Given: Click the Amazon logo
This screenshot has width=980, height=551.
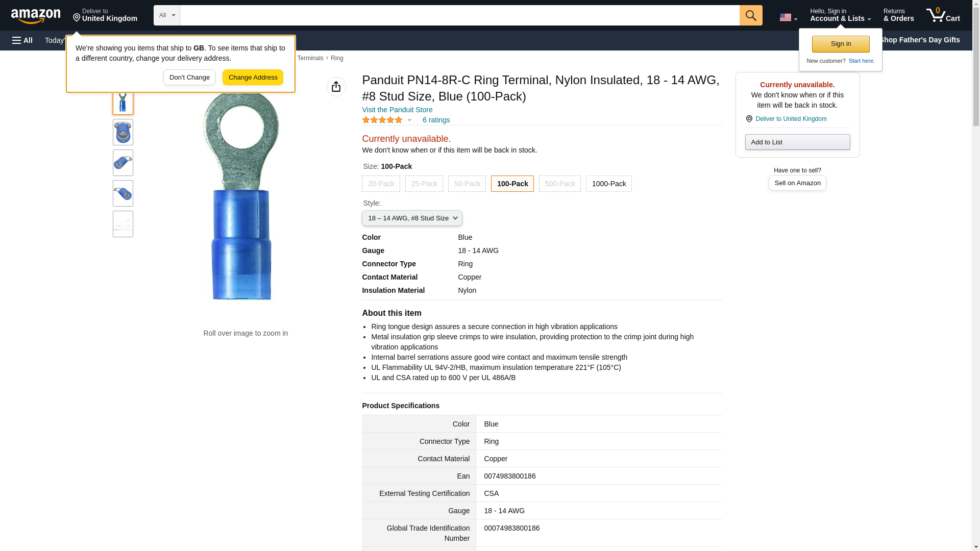Looking at the screenshot, I should point(36,16).
